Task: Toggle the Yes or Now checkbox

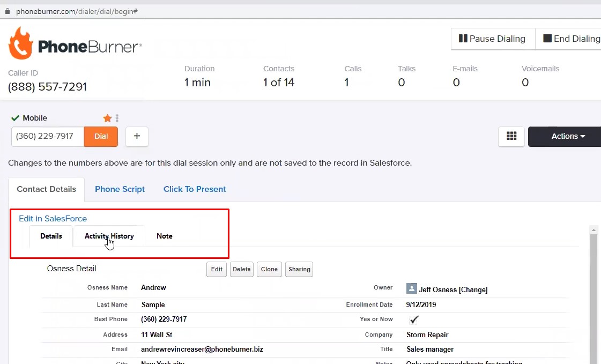Action: pos(414,319)
